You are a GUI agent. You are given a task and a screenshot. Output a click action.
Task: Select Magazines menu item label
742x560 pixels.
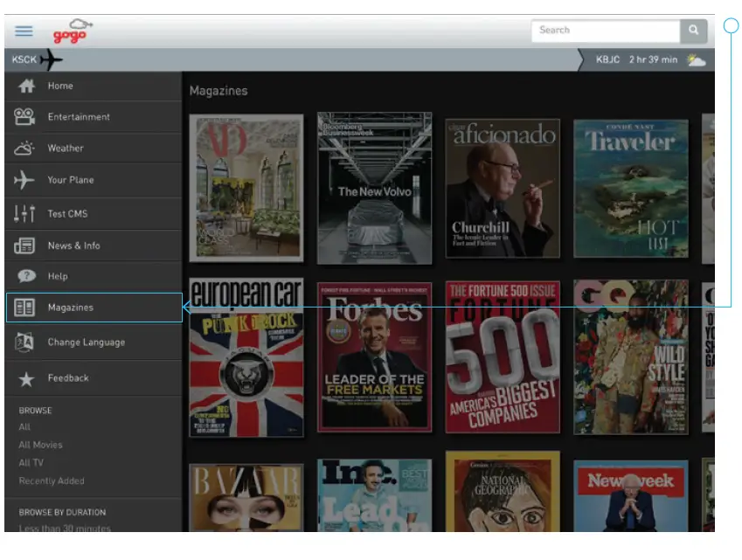[71, 308]
